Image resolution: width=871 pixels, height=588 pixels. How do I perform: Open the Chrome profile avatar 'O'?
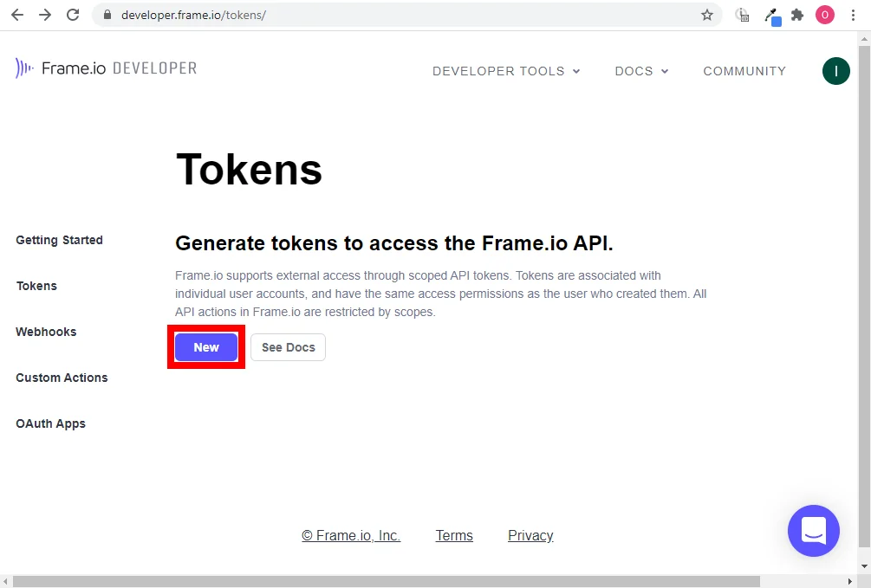point(825,15)
